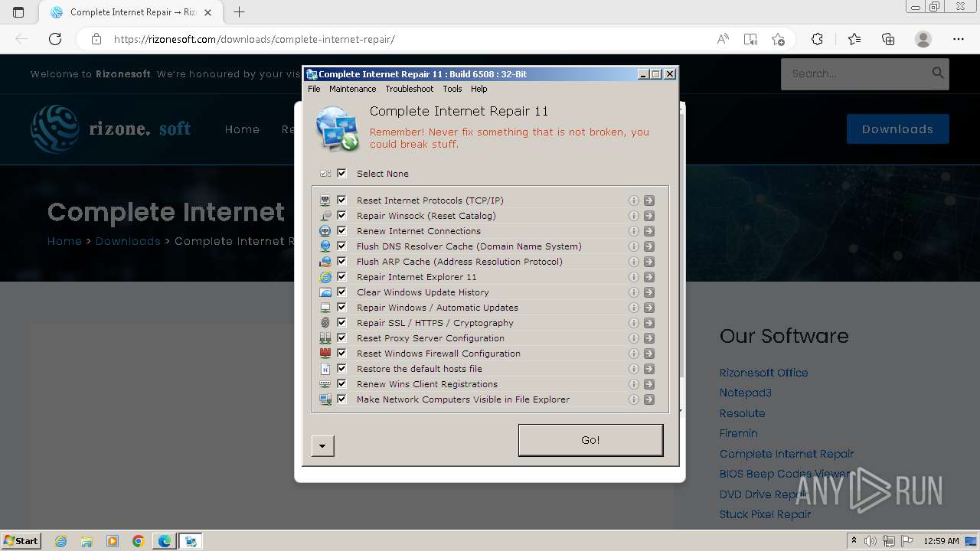Click info icon for Repair Winsock
Image resolution: width=980 pixels, height=551 pixels.
click(633, 216)
